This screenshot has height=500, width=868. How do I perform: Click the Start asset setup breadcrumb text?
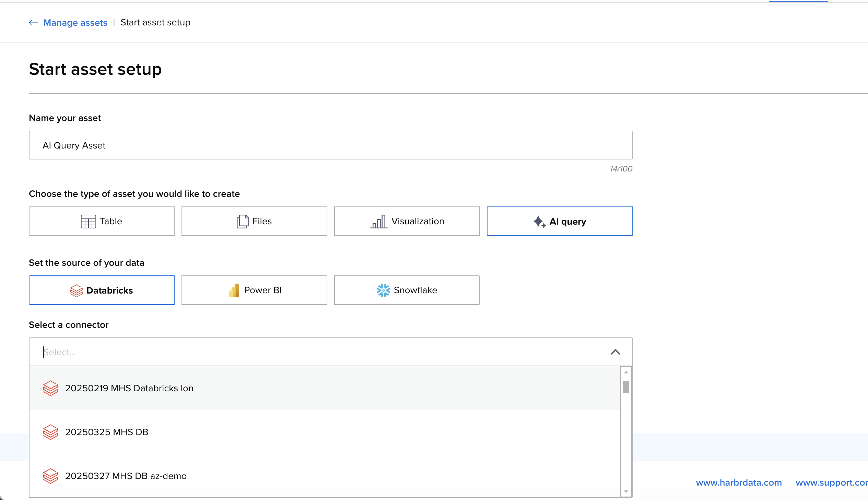click(155, 23)
